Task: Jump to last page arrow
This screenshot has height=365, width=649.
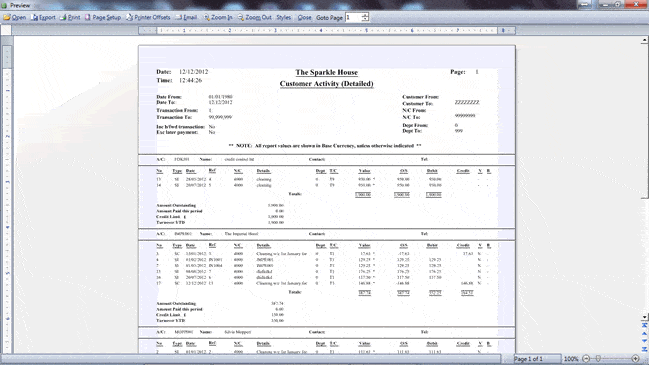Action: point(644,349)
